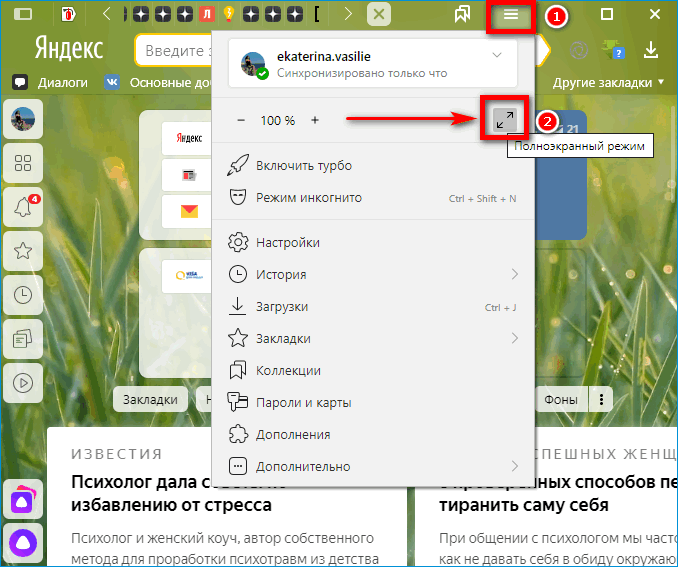Image resolution: width=678 pixels, height=567 pixels.
Task: Open three-dot options beside Фоны
Action: (601, 399)
